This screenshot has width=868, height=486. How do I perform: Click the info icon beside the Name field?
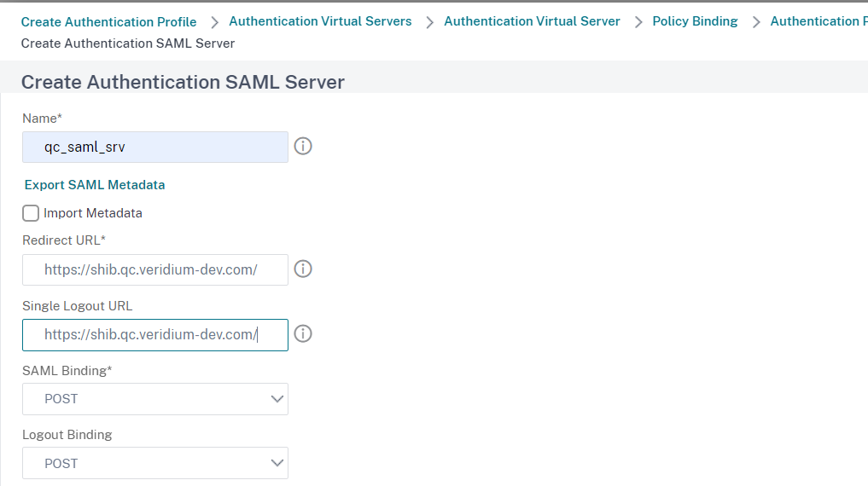pyautogui.click(x=303, y=147)
